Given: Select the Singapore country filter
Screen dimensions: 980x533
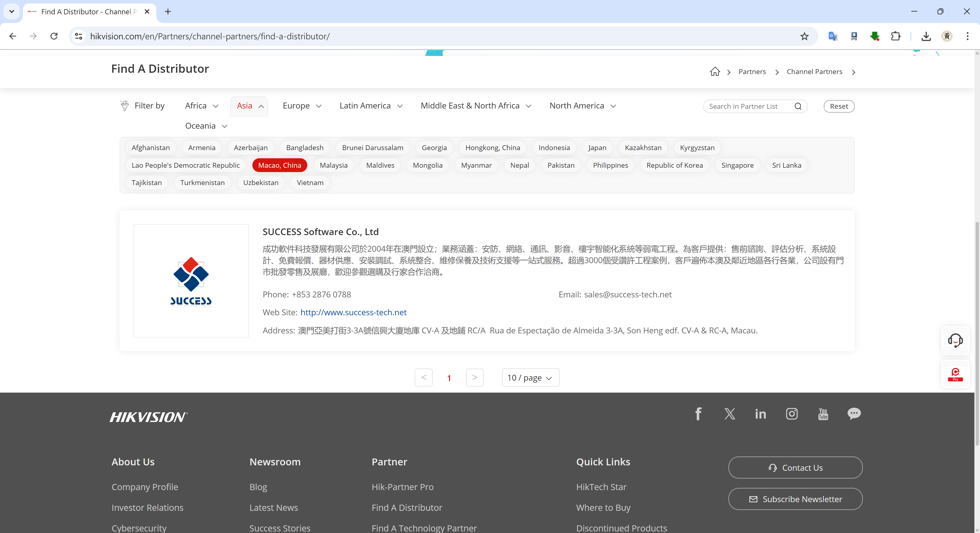Looking at the screenshot, I should (x=737, y=165).
